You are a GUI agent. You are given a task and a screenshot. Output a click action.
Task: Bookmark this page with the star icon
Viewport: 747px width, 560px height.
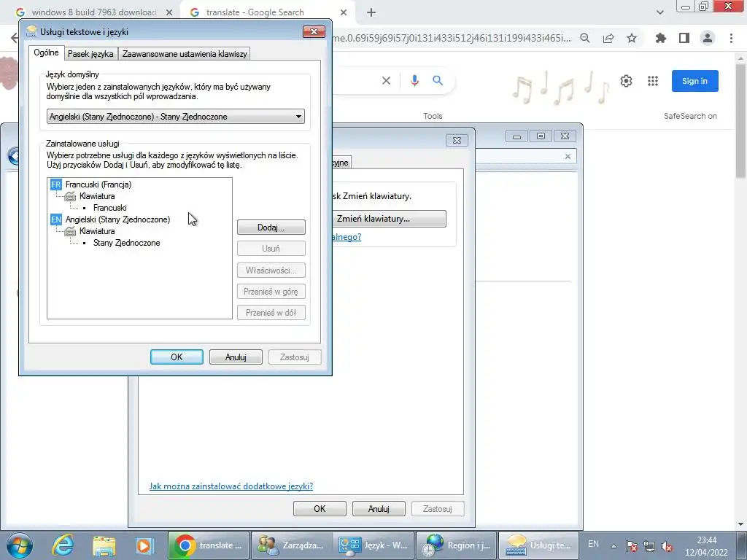coord(632,38)
